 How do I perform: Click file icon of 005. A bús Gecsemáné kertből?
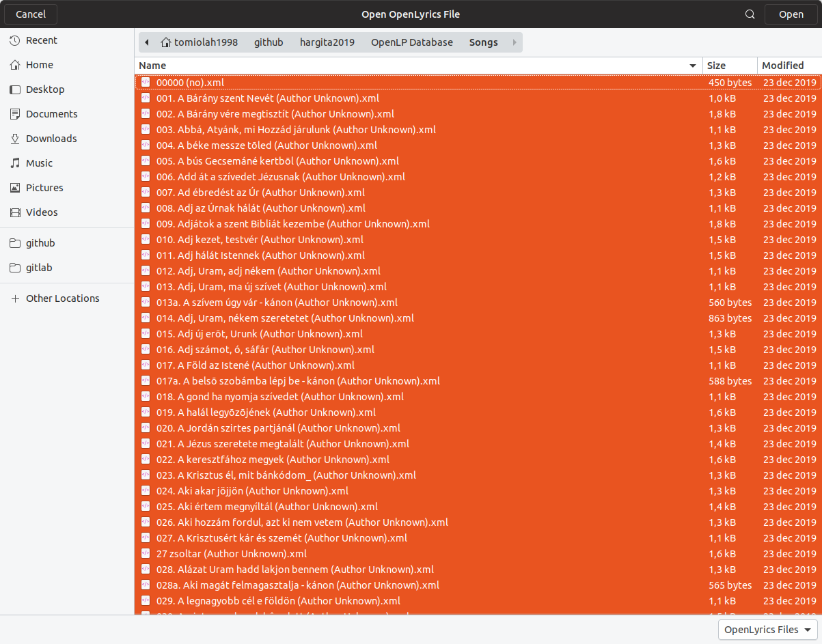click(x=146, y=160)
